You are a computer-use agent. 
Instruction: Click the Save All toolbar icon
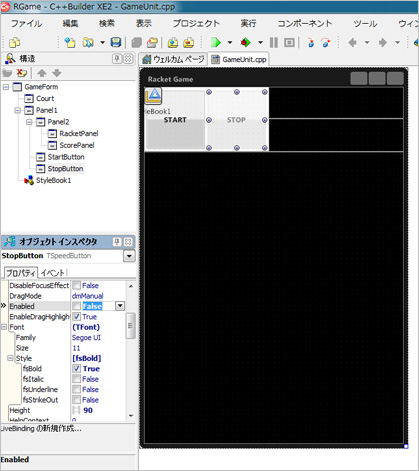137,43
